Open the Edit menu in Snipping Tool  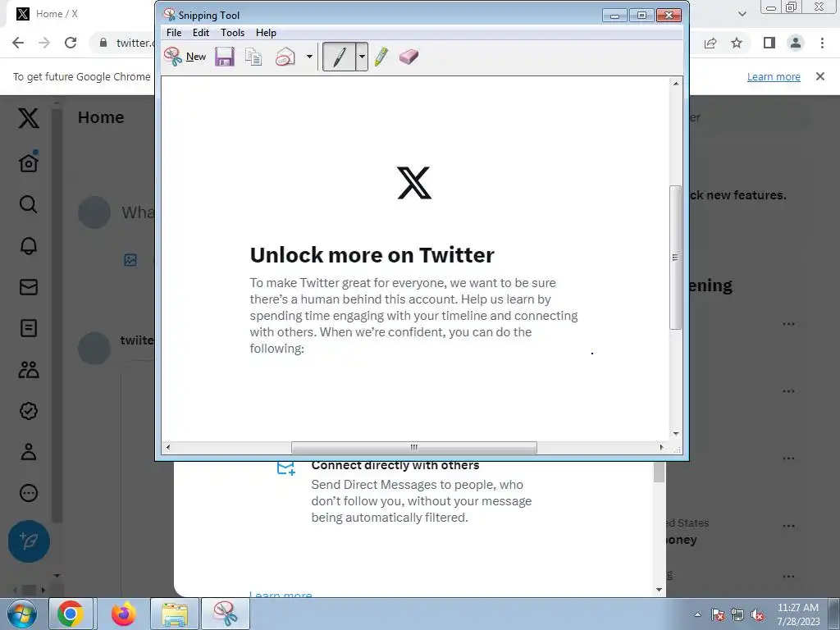click(201, 33)
